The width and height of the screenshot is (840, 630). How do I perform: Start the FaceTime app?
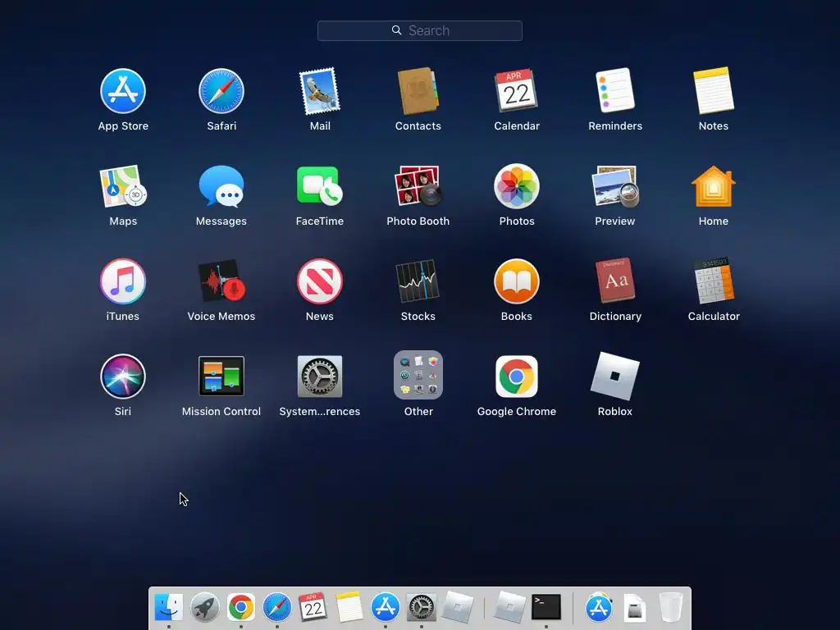click(x=320, y=186)
